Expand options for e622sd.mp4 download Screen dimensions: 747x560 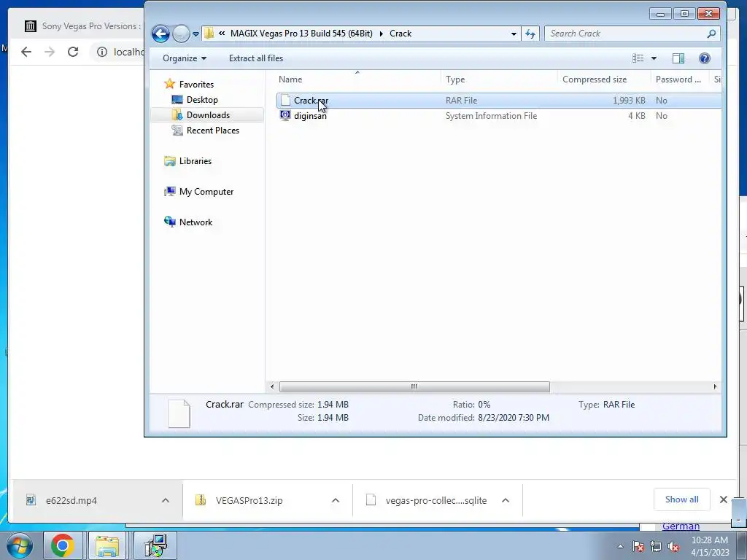coord(166,500)
